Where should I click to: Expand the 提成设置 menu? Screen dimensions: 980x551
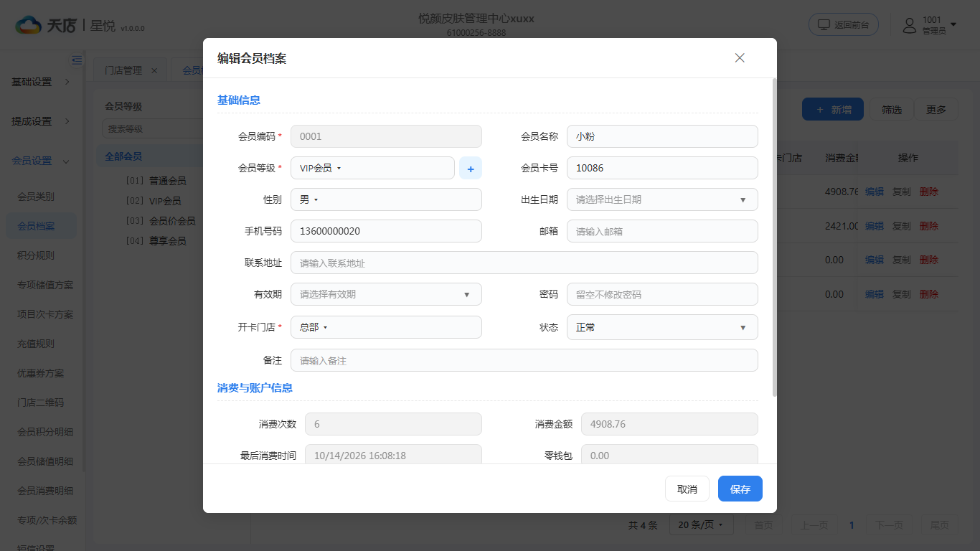41,121
